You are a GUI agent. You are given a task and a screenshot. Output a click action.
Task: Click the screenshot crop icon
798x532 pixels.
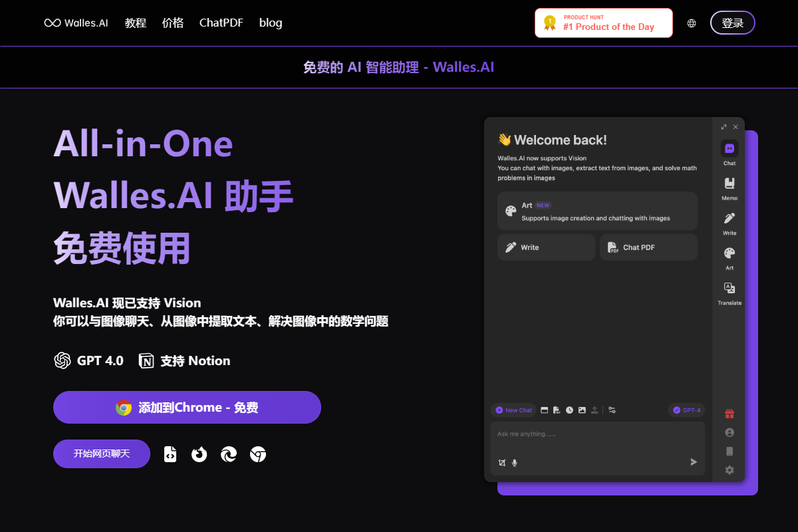[502, 462]
